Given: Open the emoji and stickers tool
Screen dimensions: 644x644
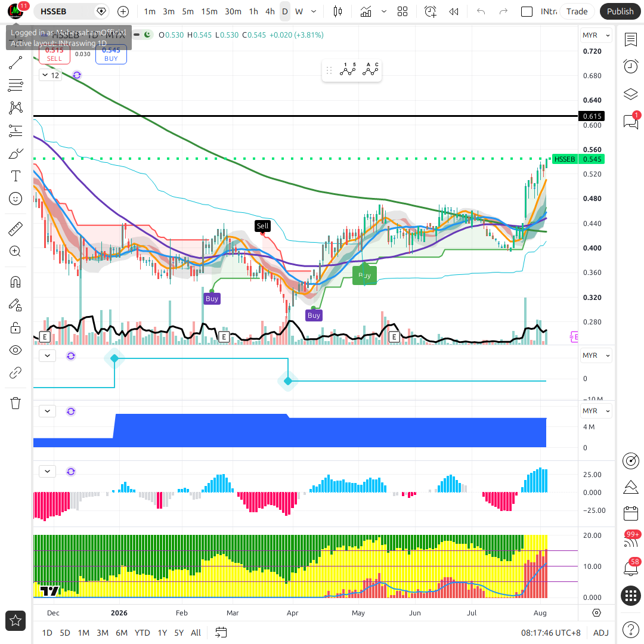Looking at the screenshot, I should coord(16,199).
